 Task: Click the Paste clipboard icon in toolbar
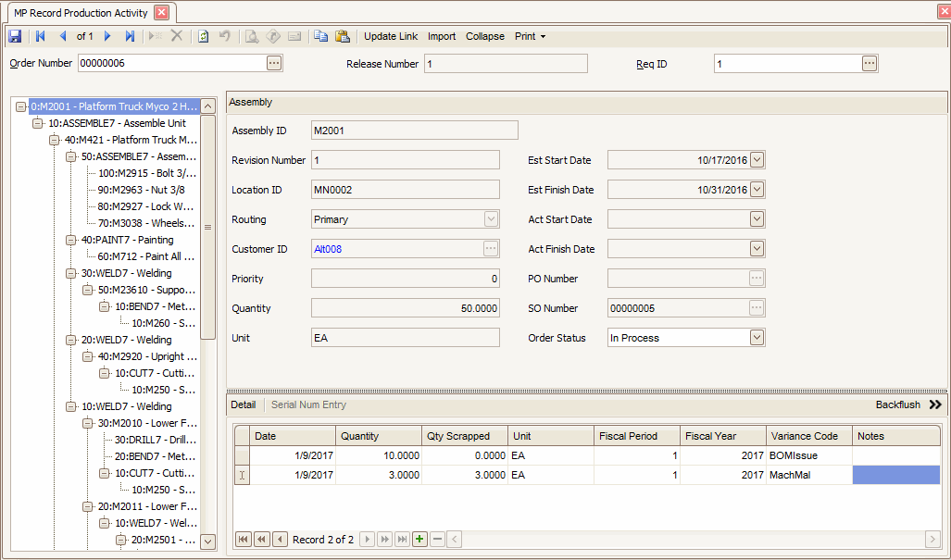point(343,36)
